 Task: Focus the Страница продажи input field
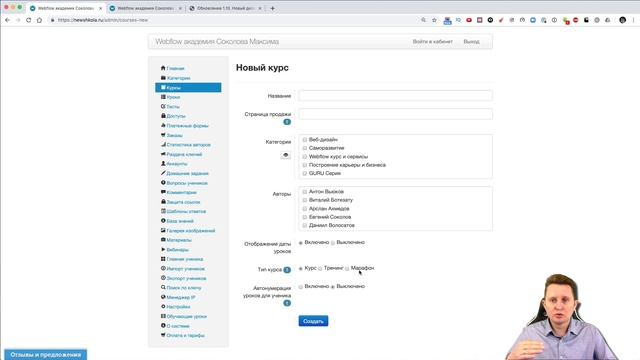click(x=395, y=114)
